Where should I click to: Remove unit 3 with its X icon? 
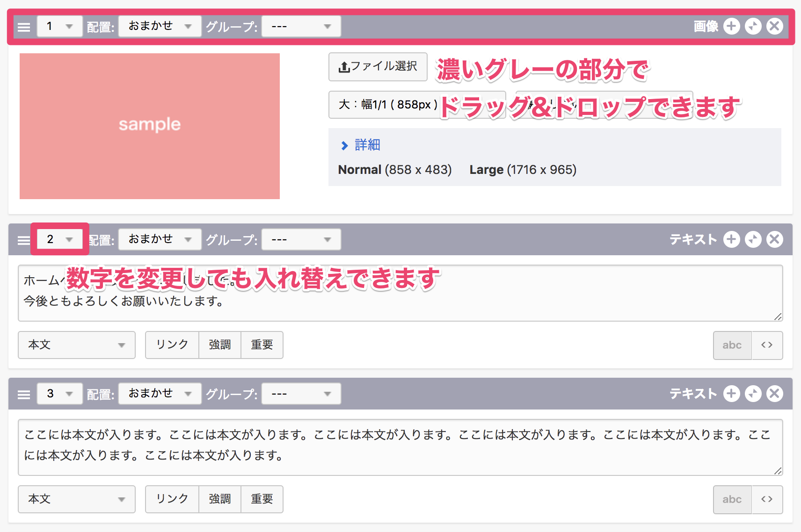774,394
